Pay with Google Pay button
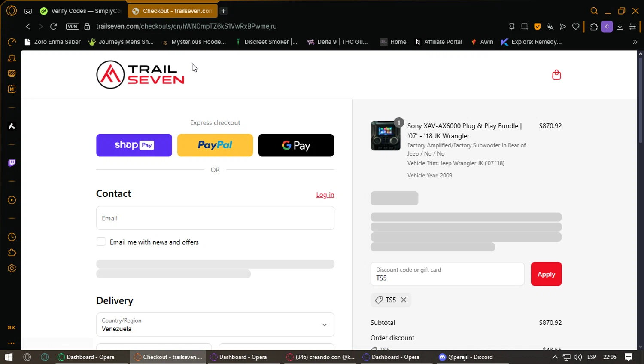 296,145
